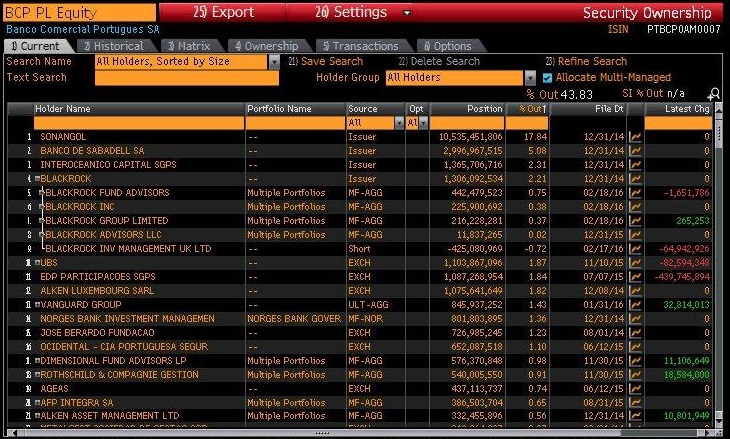This screenshot has height=439, width=730.
Task: Click the Position filter field
Action: pyautogui.click(x=467, y=123)
